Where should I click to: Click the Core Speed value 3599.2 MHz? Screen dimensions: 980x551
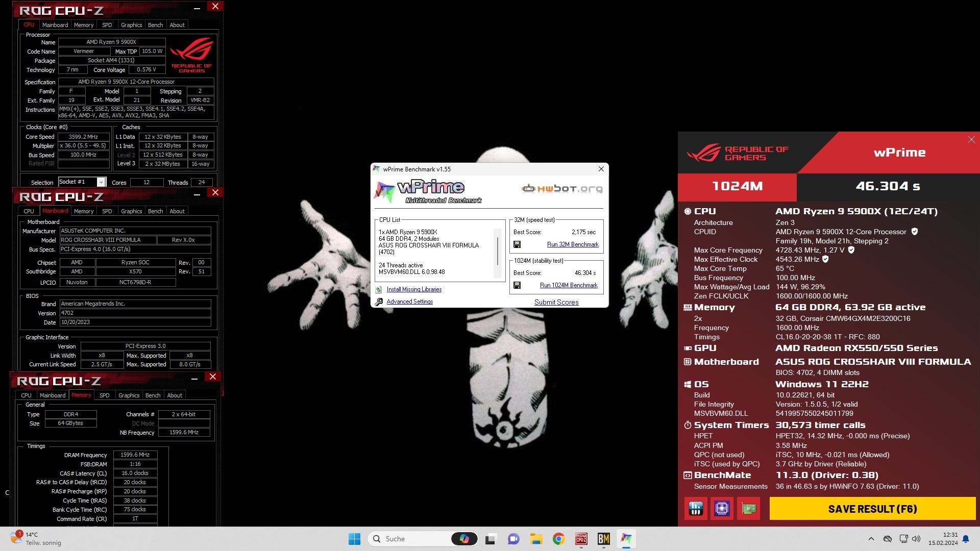[83, 137]
